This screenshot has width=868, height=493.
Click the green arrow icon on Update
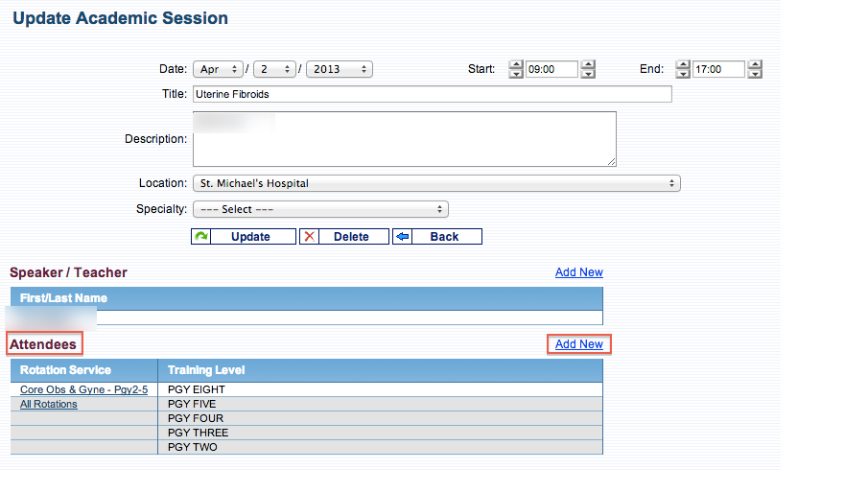pyautogui.click(x=201, y=236)
